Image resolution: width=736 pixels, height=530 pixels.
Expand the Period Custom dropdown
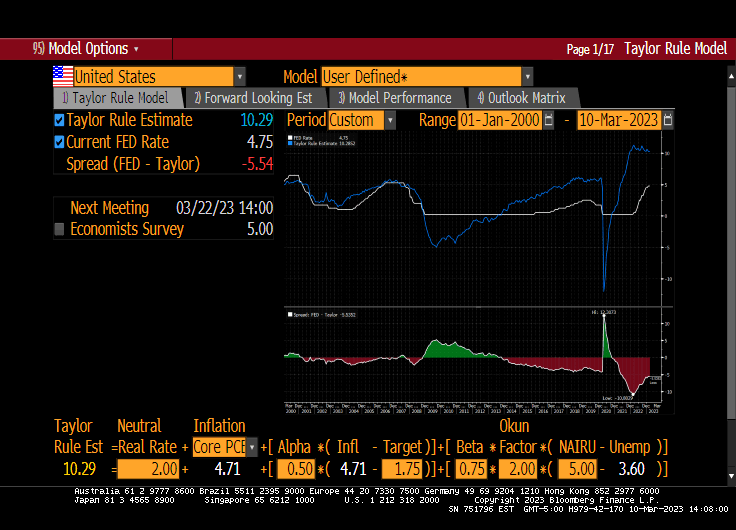(x=389, y=120)
